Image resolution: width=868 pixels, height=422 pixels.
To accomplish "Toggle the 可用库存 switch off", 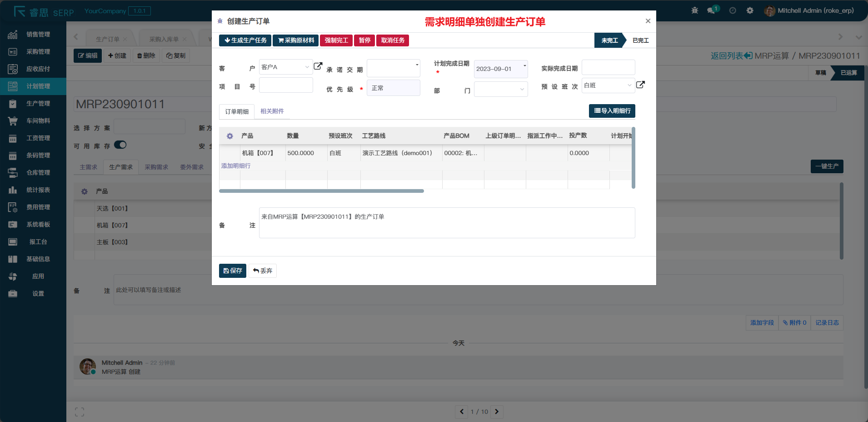I will pyautogui.click(x=119, y=145).
